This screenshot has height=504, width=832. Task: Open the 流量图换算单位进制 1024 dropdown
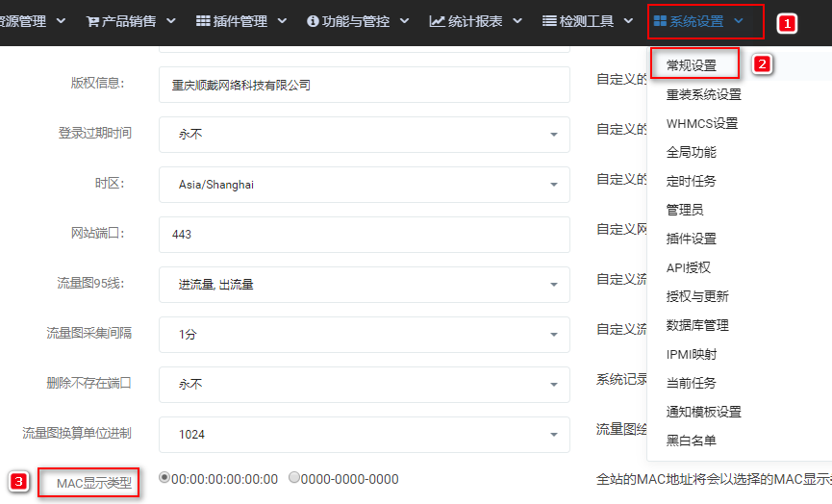364,435
